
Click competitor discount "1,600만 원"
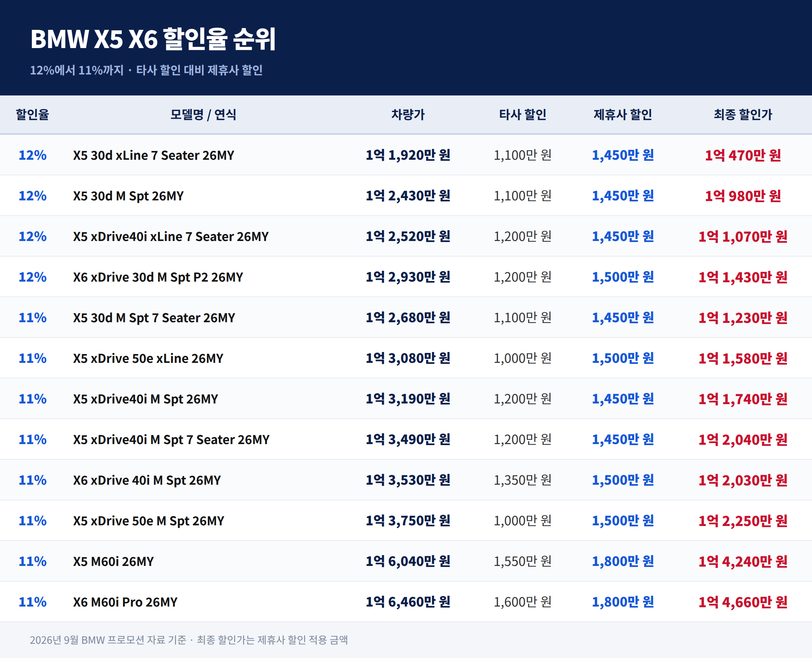click(522, 601)
